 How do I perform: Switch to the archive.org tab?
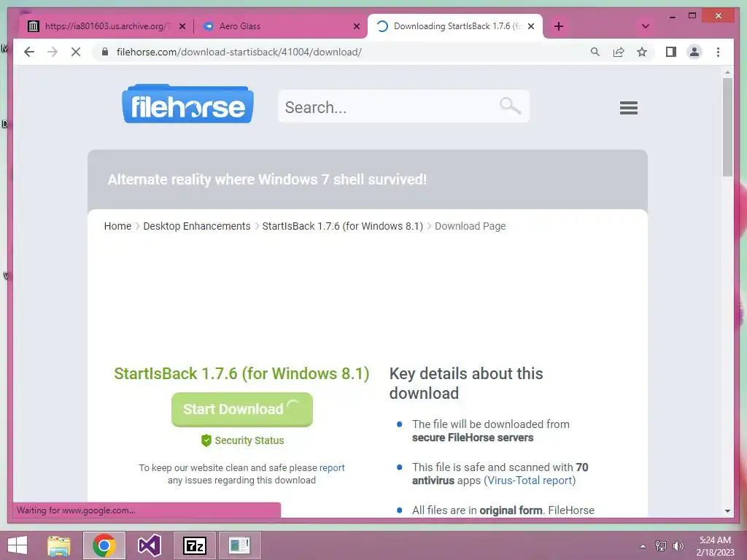(106, 26)
